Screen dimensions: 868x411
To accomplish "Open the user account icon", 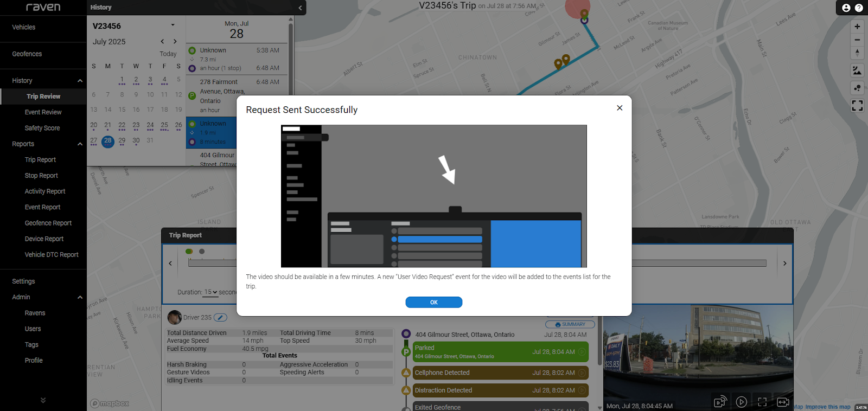I will [846, 8].
